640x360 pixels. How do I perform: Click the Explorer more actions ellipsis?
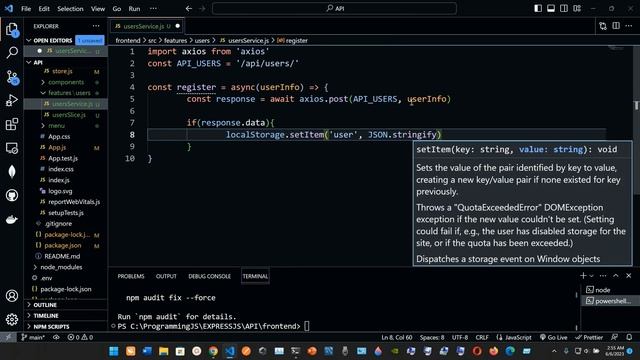tap(96, 26)
